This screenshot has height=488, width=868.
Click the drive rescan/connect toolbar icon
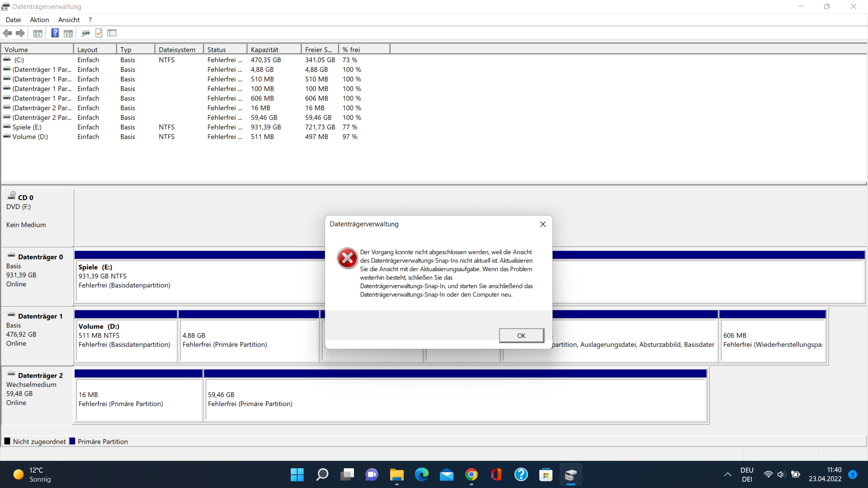85,33
